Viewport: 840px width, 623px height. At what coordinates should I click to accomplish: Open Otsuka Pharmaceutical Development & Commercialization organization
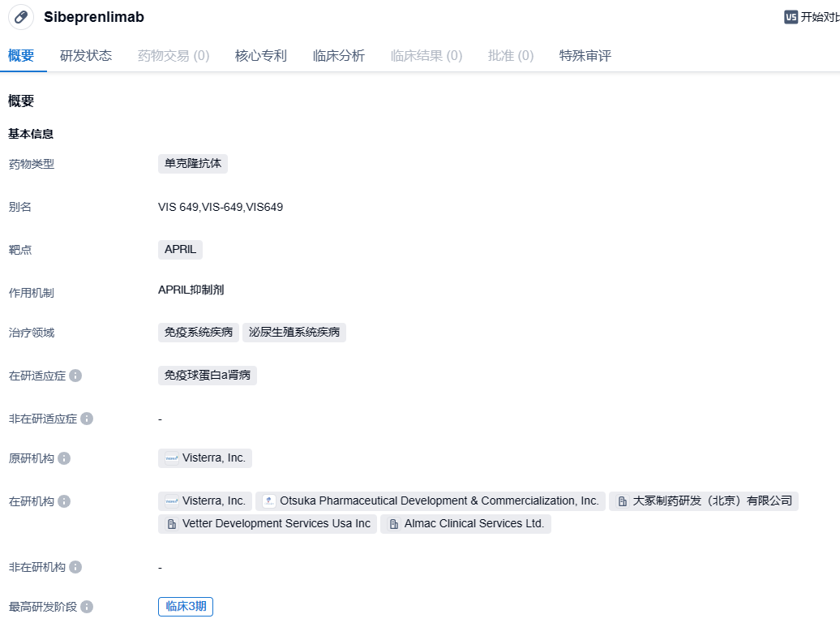[431, 501]
